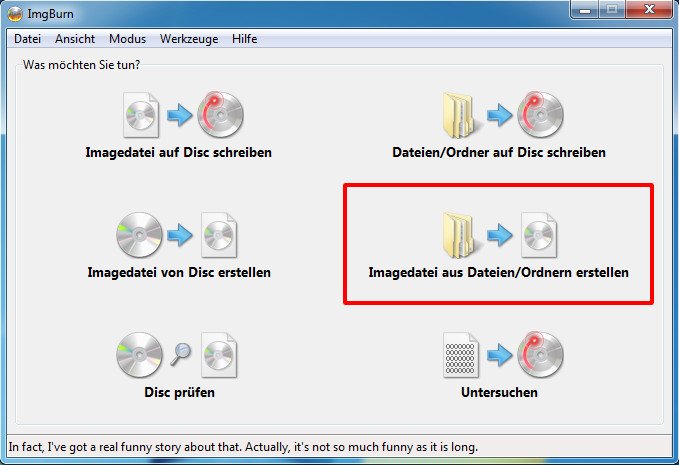The image size is (679, 465).
Task: Click the dotted test pattern icon above 'Untersuchen'
Action: click(x=461, y=355)
